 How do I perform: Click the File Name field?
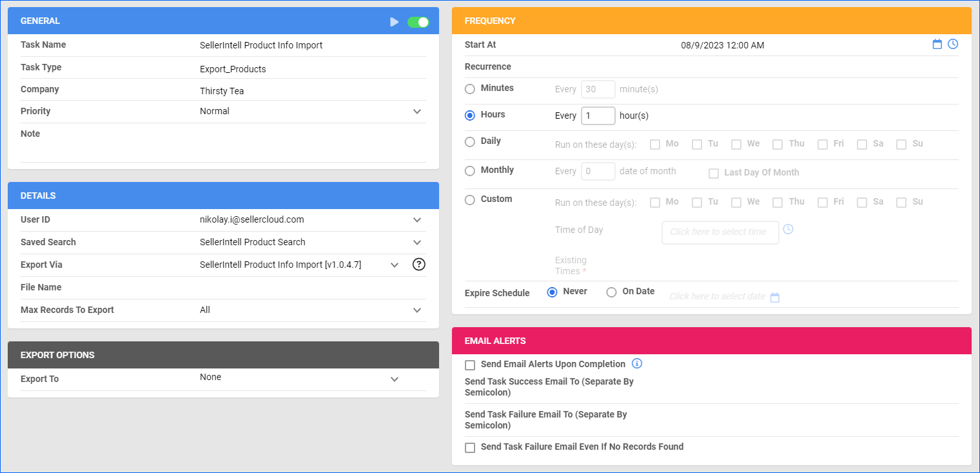pos(312,287)
